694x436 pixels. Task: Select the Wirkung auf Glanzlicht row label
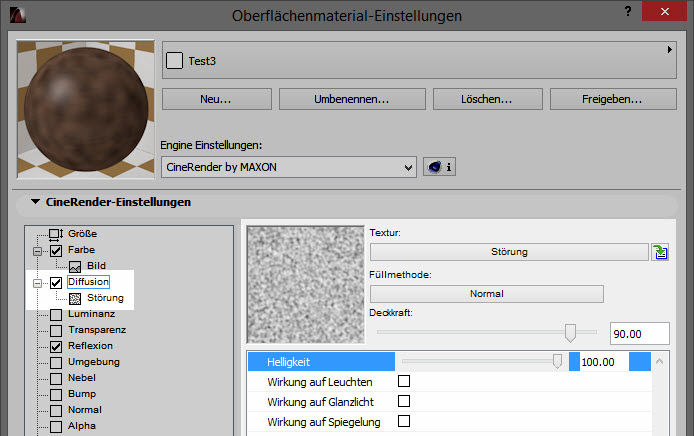pyautogui.click(x=320, y=402)
